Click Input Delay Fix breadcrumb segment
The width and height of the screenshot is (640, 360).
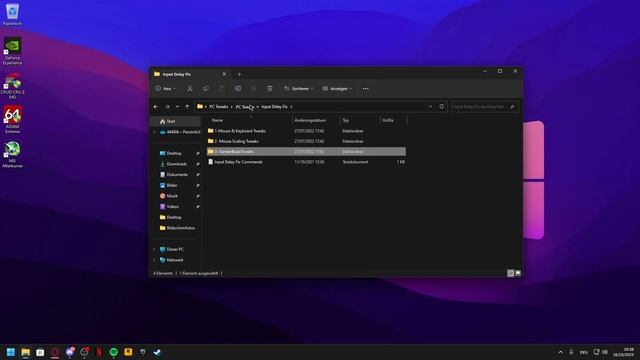point(274,107)
